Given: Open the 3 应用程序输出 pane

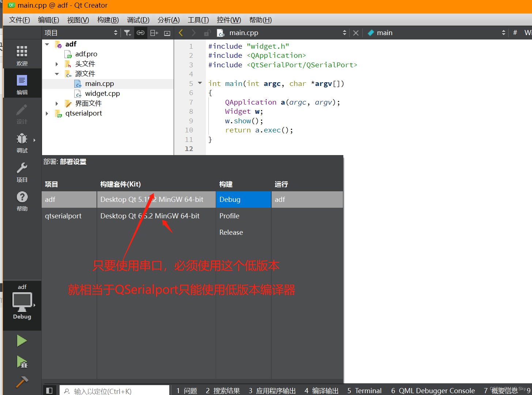Looking at the screenshot, I should point(272,391).
